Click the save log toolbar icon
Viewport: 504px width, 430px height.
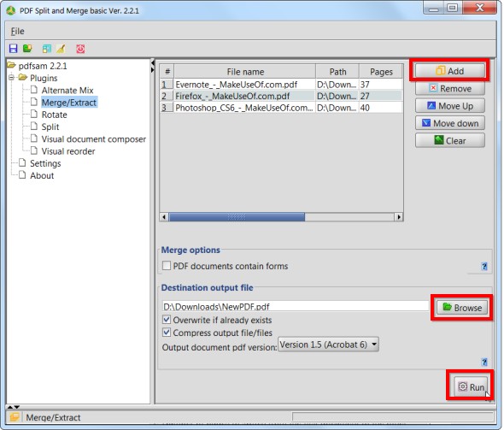point(47,49)
